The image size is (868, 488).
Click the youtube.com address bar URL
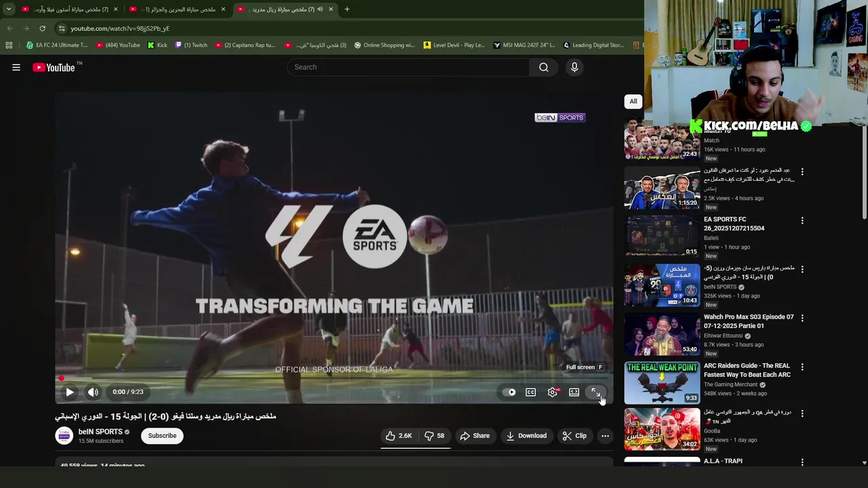pos(120,28)
